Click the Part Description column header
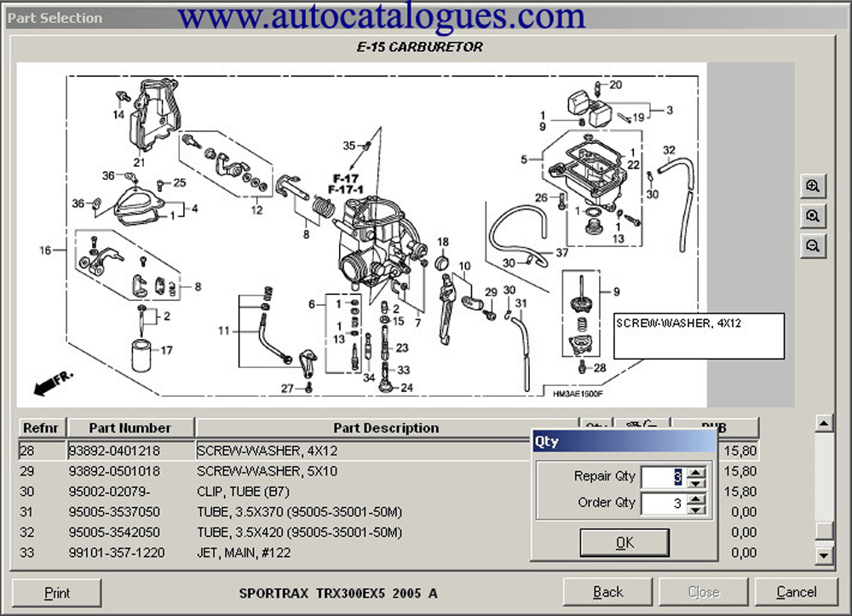The height and width of the screenshot is (616, 852). (385, 428)
